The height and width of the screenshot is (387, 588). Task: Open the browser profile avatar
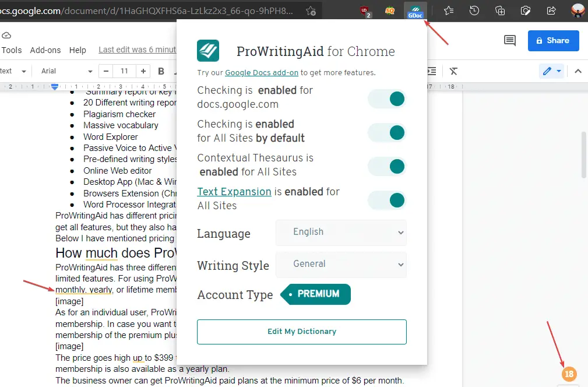point(578,10)
